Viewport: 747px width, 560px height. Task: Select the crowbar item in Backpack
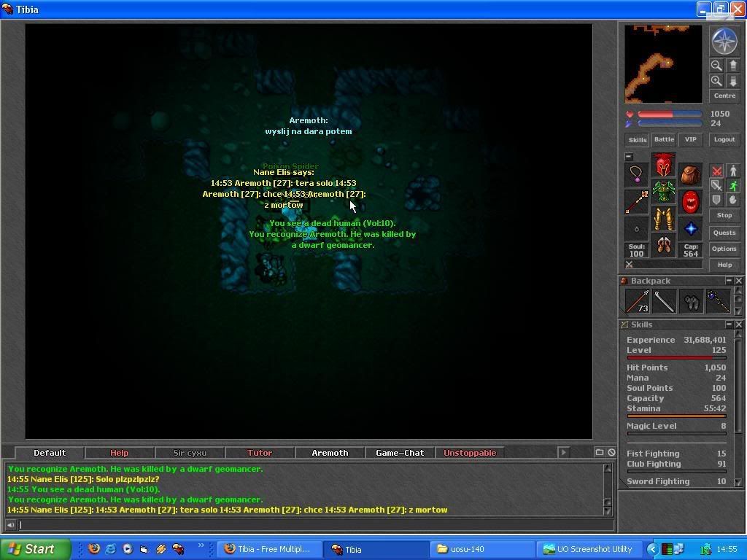pos(664,301)
